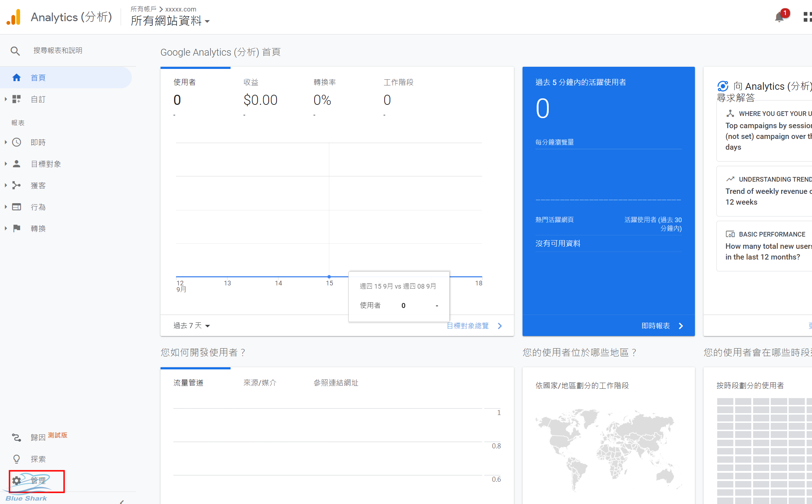812x504 pixels.
Task: Click the Google Analytics logo icon
Action: coord(14,17)
